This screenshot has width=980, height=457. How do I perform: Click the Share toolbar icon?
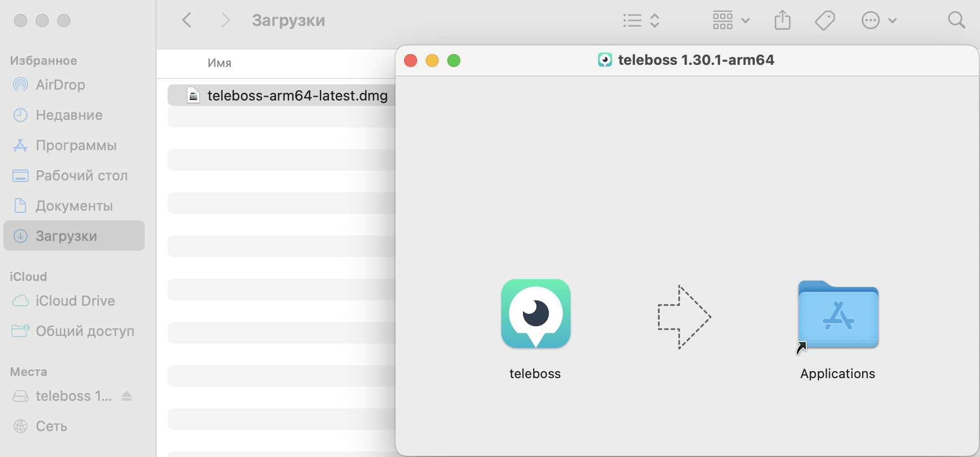(782, 21)
